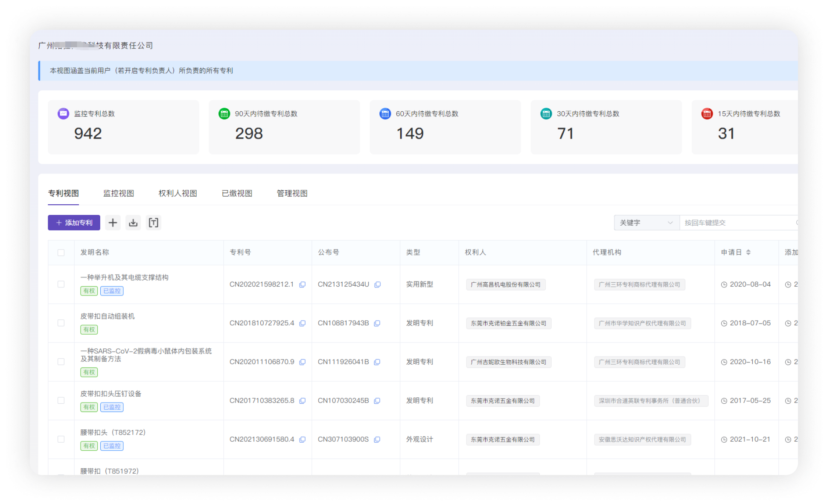
Task: Open the 权利人视图 tab
Action: [178, 193]
